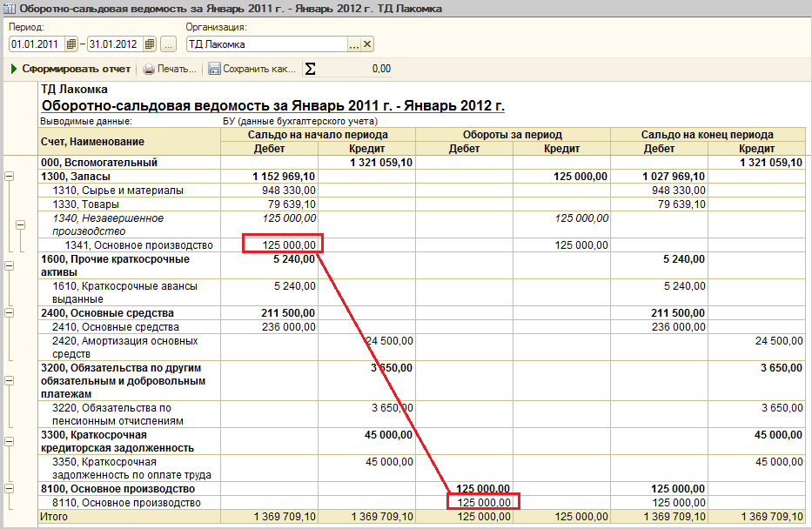Click the Сформировать отчет button

(76, 69)
